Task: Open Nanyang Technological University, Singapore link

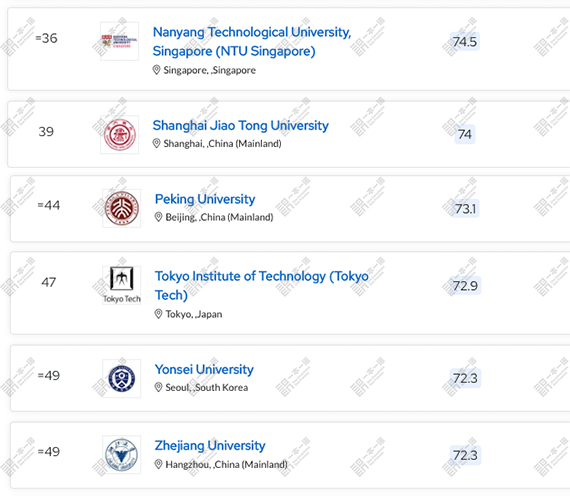Action: click(252, 41)
